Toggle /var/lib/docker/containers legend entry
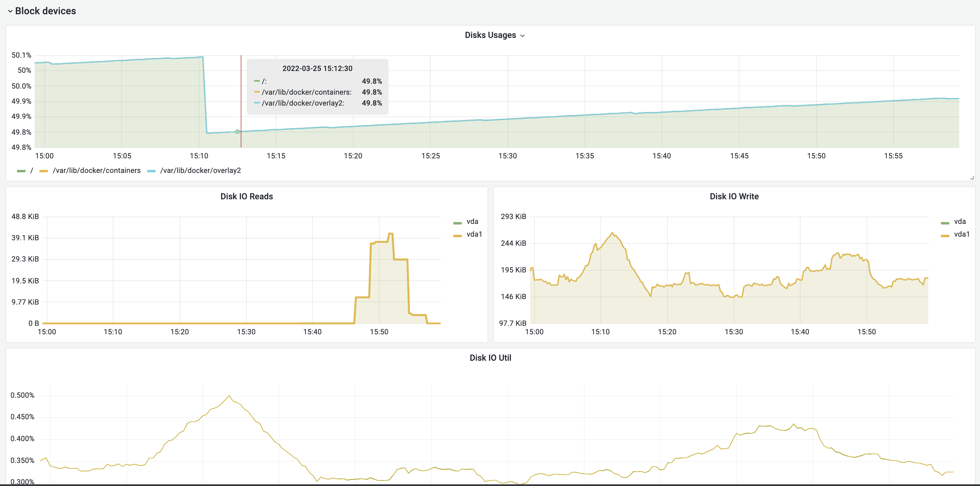Viewport: 980px width, 486px height. coord(96,170)
